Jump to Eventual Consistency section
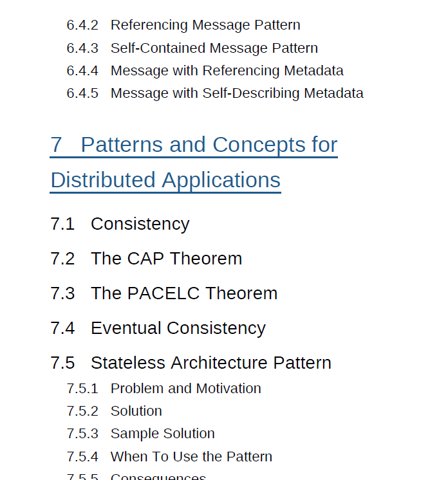 pyautogui.click(x=178, y=328)
